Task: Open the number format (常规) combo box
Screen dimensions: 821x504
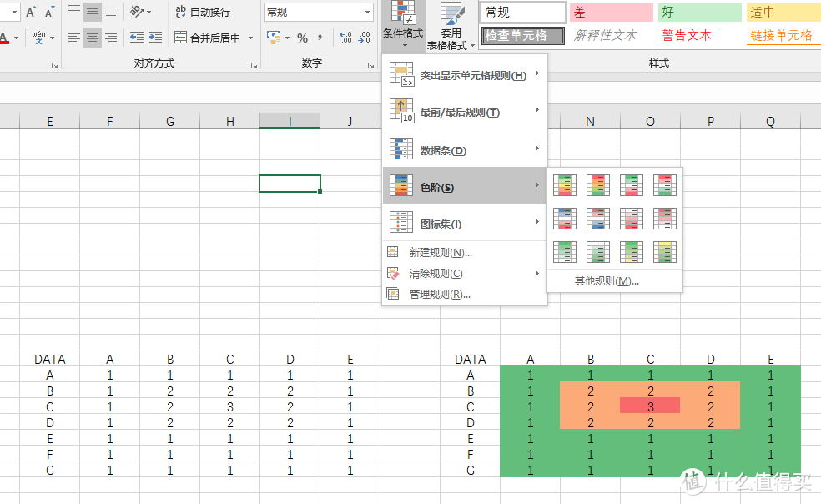Action: click(x=319, y=12)
